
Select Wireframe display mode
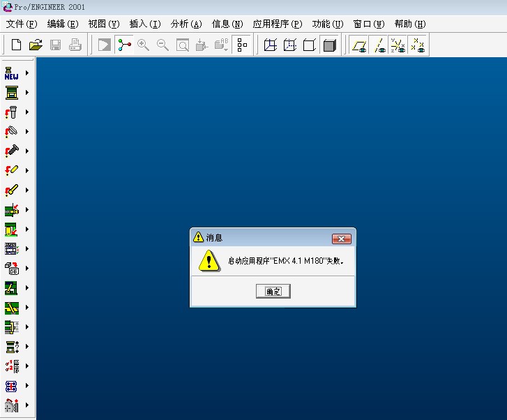click(x=271, y=45)
